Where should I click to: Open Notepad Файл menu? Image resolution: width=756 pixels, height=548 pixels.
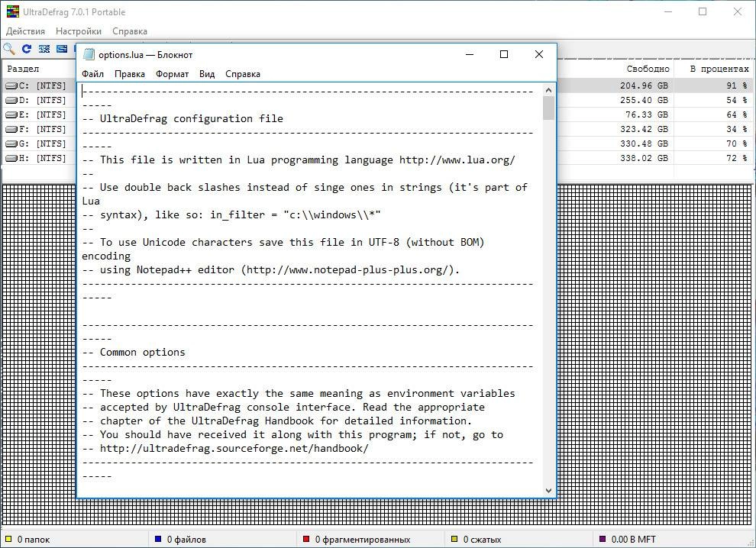[x=92, y=74]
